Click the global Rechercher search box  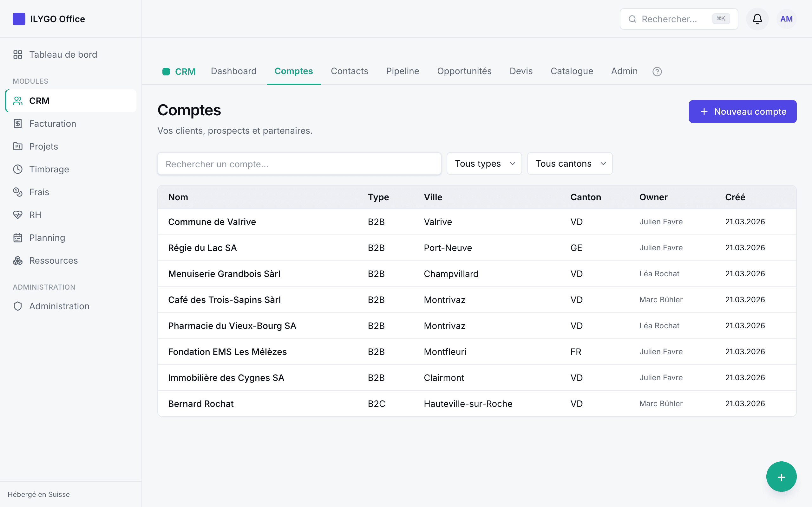tap(678, 19)
